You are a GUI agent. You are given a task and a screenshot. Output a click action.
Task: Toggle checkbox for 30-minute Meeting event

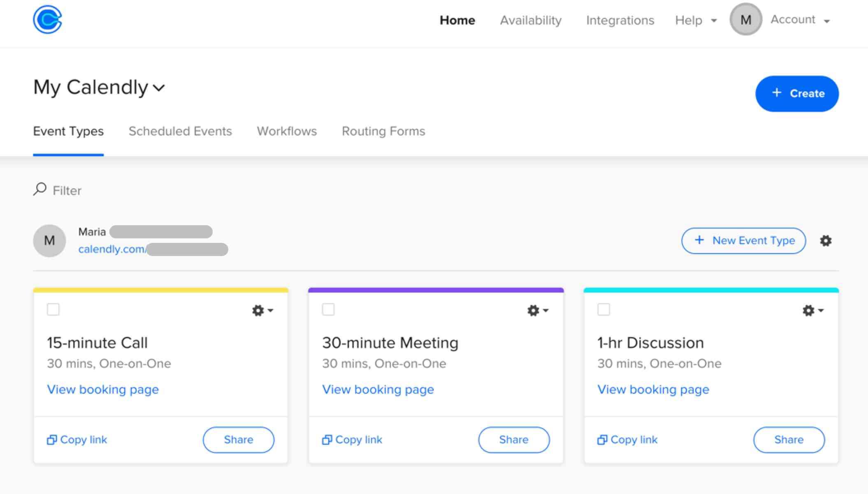coord(328,309)
